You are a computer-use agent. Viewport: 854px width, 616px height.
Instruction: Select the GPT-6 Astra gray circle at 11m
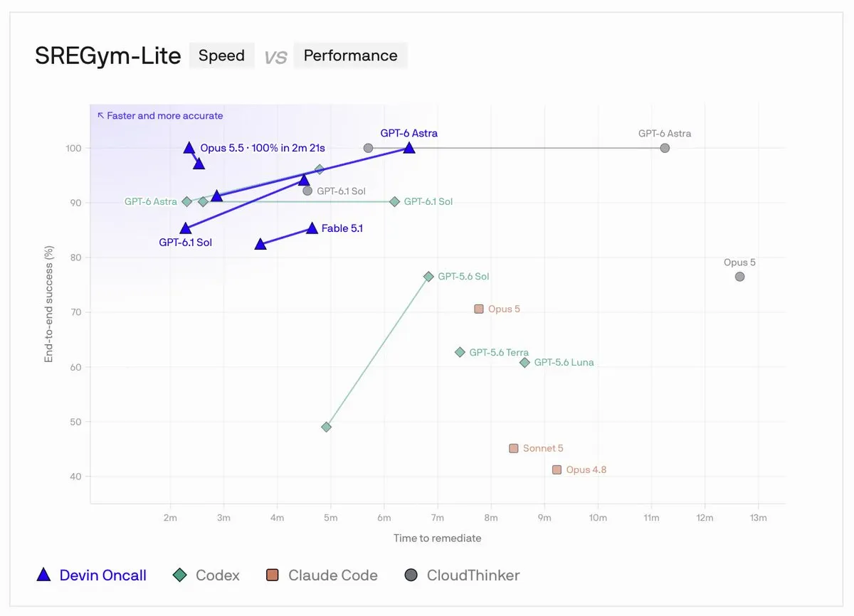tap(665, 147)
